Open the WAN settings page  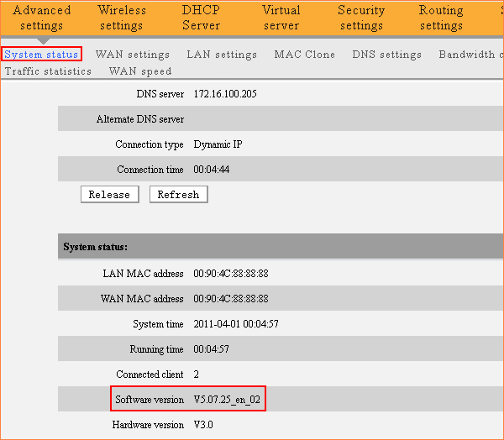(133, 55)
